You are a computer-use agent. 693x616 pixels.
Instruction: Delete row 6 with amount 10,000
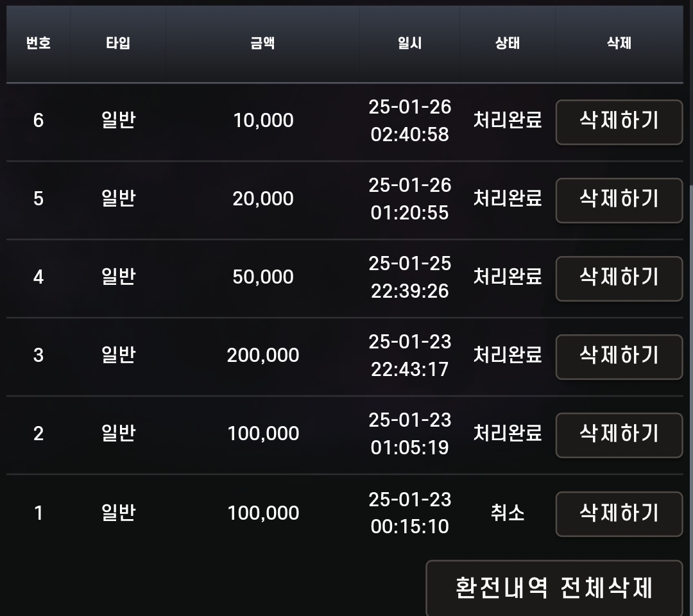[x=619, y=121]
